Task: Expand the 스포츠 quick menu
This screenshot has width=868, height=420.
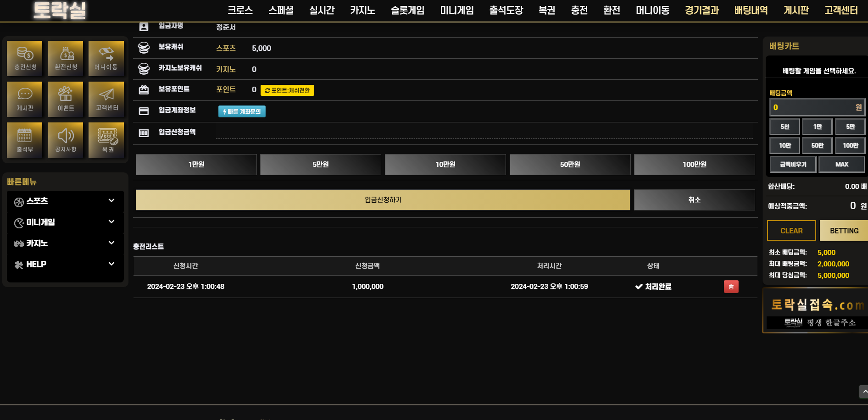Action: (65, 201)
